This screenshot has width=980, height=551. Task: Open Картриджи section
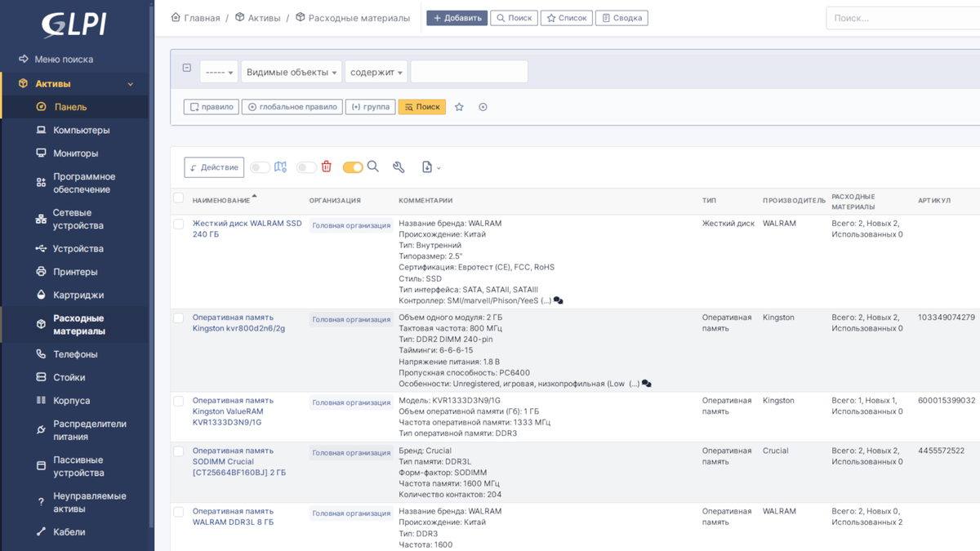[x=78, y=295]
